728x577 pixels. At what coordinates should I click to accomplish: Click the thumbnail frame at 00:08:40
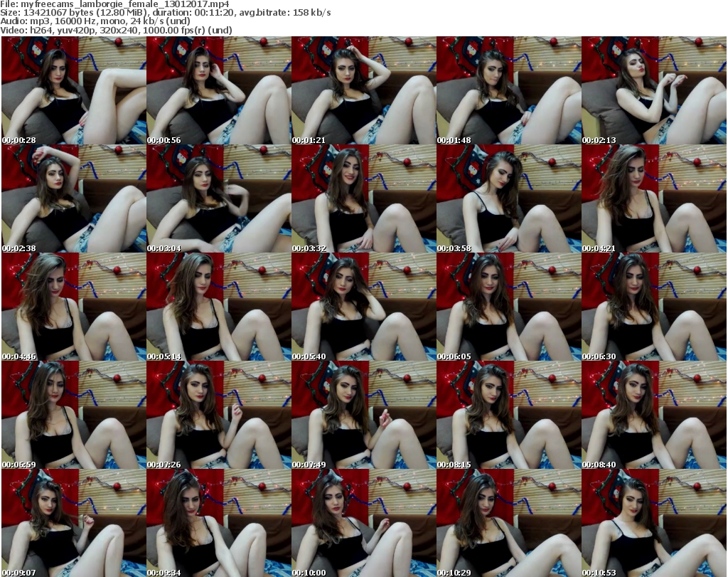tap(654, 415)
